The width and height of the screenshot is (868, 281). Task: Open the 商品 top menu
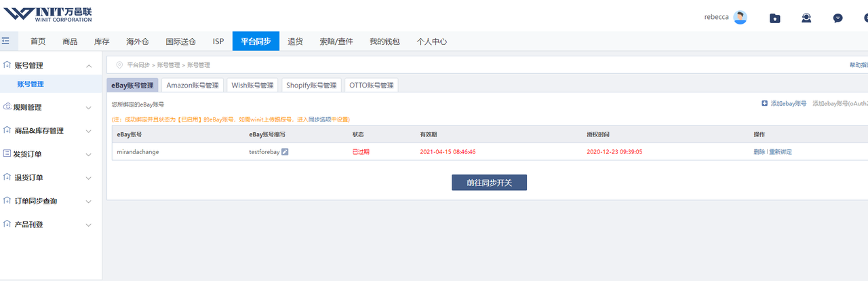point(70,41)
